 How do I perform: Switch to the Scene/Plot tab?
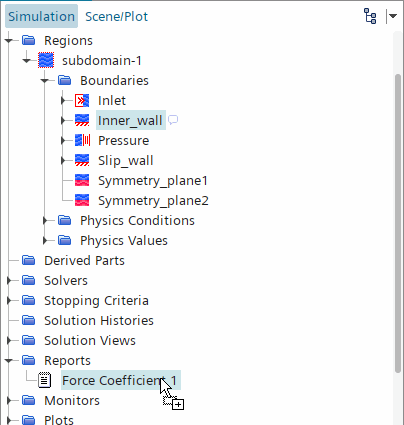pos(116,16)
